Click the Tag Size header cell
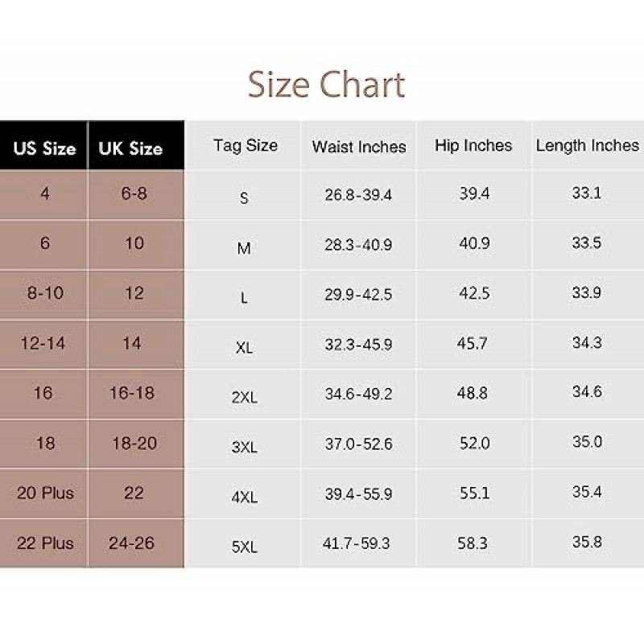Screen dimensions: 644x644 pos(243,146)
